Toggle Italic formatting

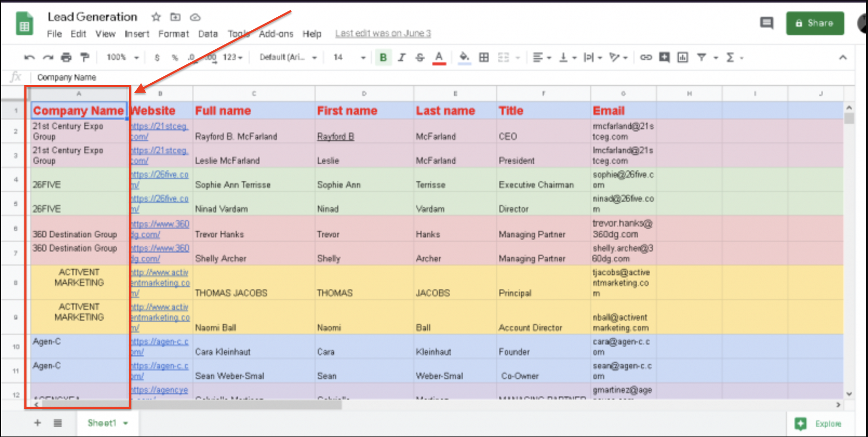tap(402, 57)
